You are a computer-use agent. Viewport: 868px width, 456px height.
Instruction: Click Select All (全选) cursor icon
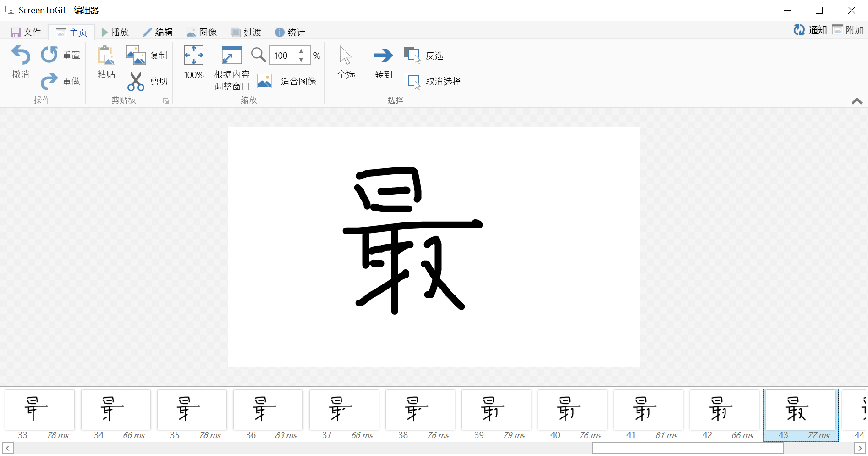[x=346, y=55]
